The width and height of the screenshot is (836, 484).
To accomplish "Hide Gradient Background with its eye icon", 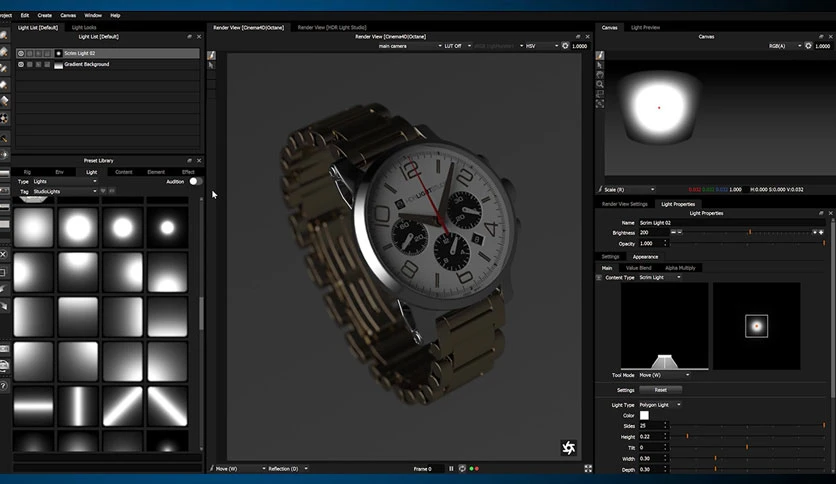I will pyautogui.click(x=21, y=64).
